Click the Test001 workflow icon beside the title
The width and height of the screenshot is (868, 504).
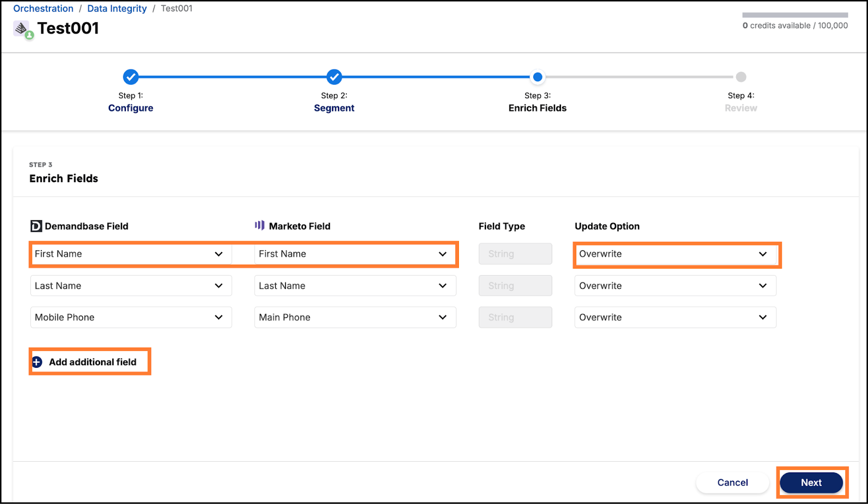coord(23,30)
